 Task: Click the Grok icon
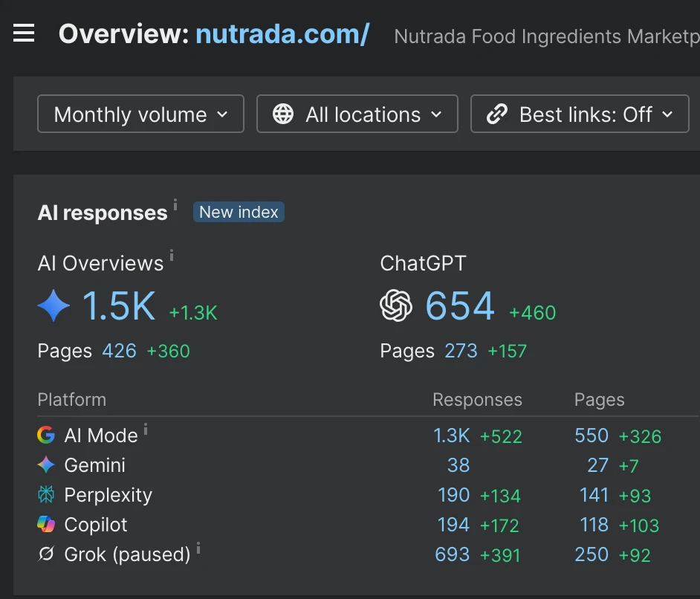coord(46,554)
